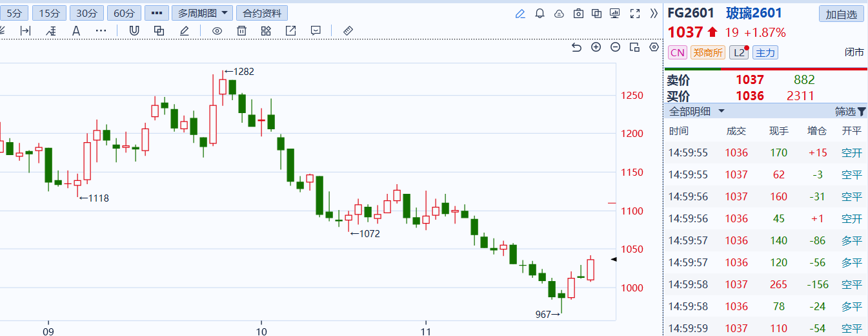868x336 pixels.
Task: Take a chart screenshot with camera icon
Action: click(x=578, y=14)
